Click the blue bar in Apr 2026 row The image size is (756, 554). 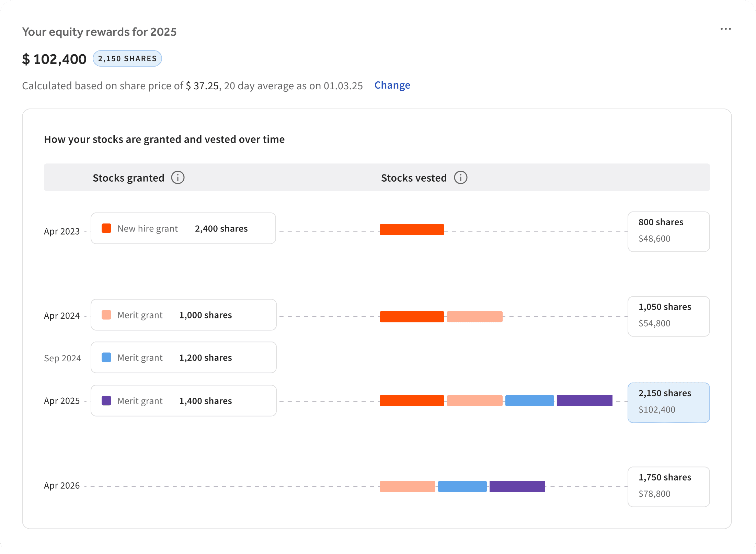pos(462,487)
